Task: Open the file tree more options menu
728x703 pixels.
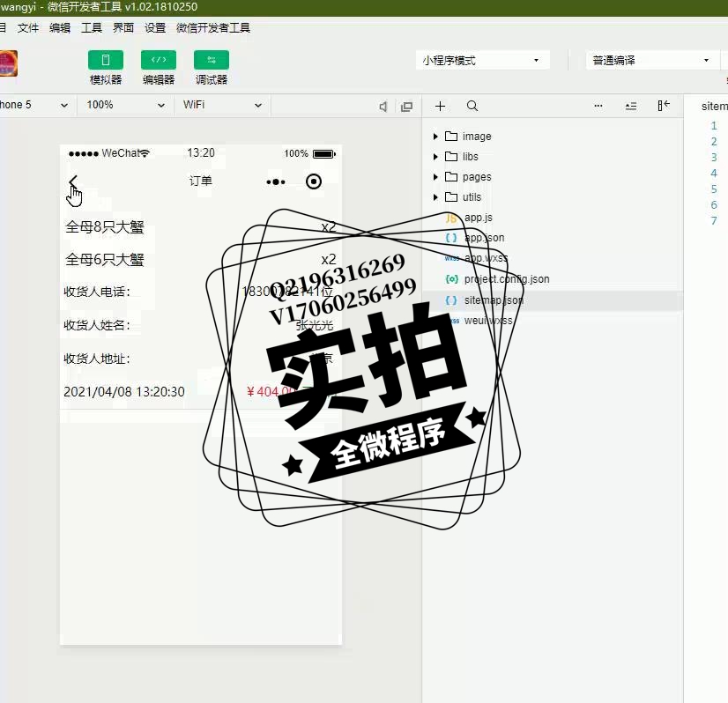Action: [598, 107]
